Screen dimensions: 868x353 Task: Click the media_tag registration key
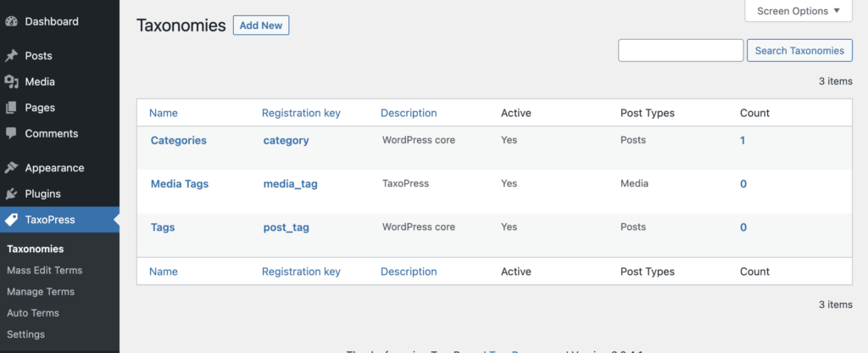pos(290,184)
